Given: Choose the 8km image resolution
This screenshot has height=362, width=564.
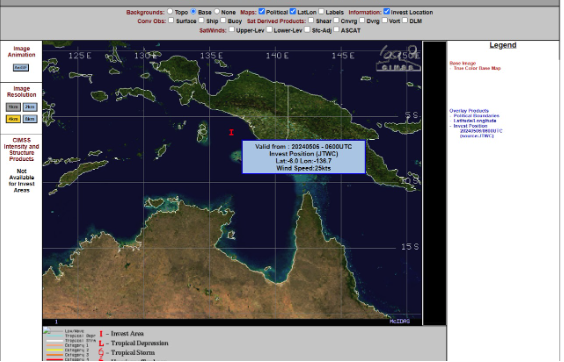Looking at the screenshot, I should point(30,119).
